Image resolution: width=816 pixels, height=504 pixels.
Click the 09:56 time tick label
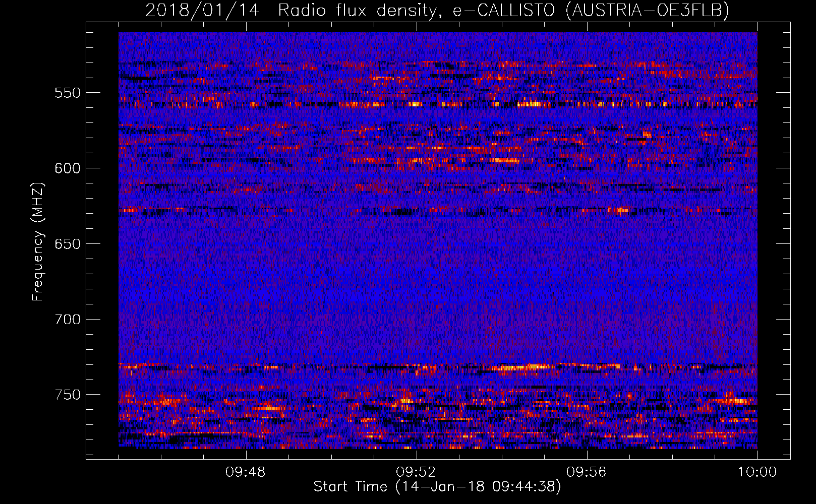point(587,472)
